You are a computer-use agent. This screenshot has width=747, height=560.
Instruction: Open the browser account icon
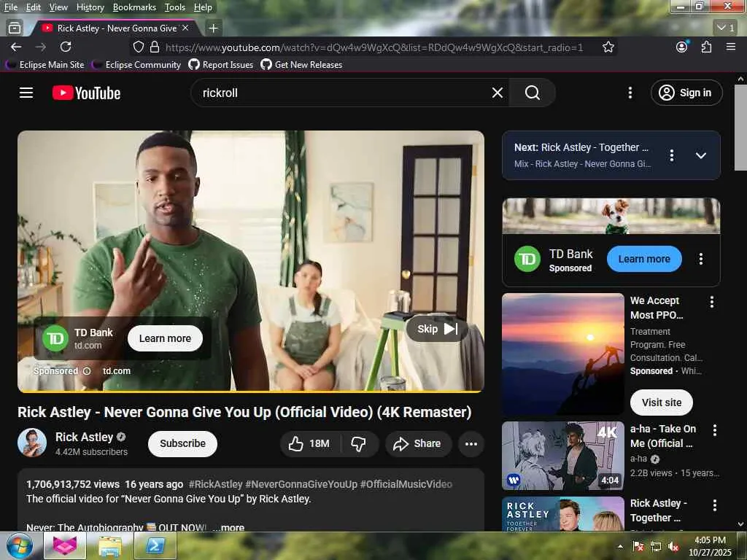pos(682,47)
